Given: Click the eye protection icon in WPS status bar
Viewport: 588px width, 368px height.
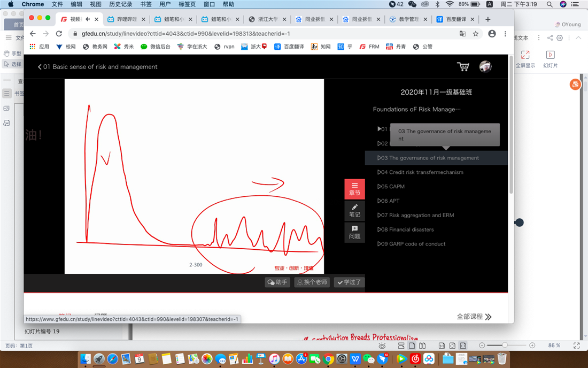Looking at the screenshot, I should [382, 346].
